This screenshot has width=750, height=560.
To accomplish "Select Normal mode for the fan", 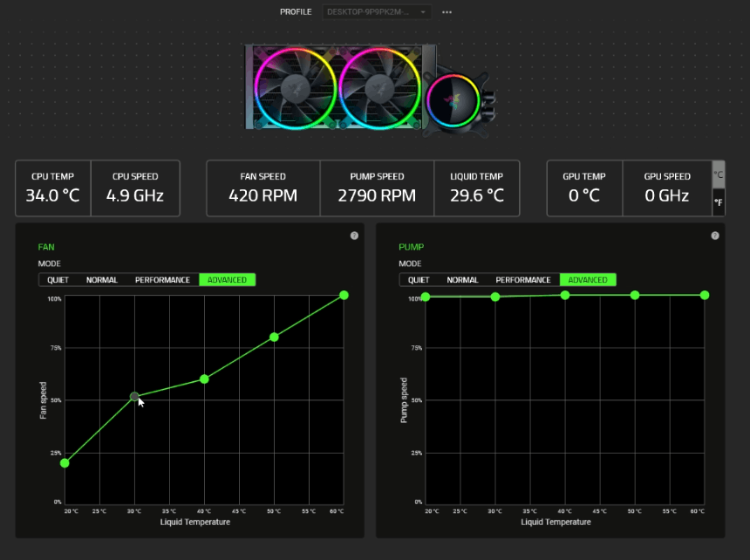I will tap(101, 280).
